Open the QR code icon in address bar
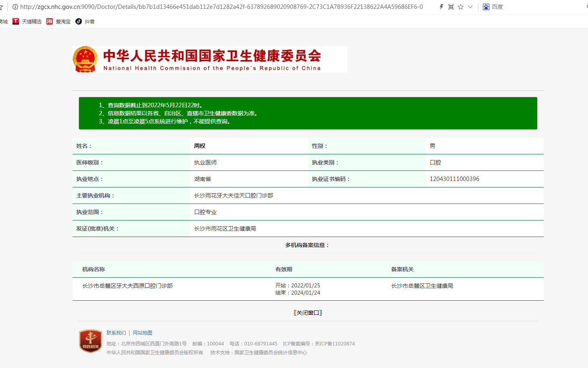 [451, 7]
